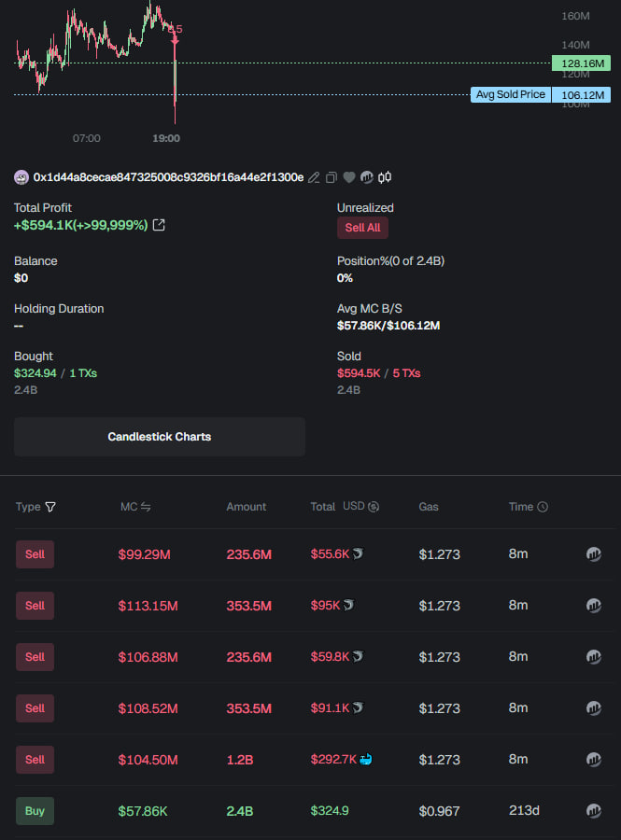
Task: Click the sell marker arrow on the price chart
Action: [x=175, y=39]
